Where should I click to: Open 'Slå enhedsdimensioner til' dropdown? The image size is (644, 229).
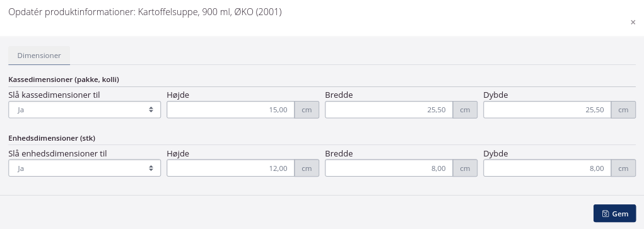pyautogui.click(x=84, y=168)
